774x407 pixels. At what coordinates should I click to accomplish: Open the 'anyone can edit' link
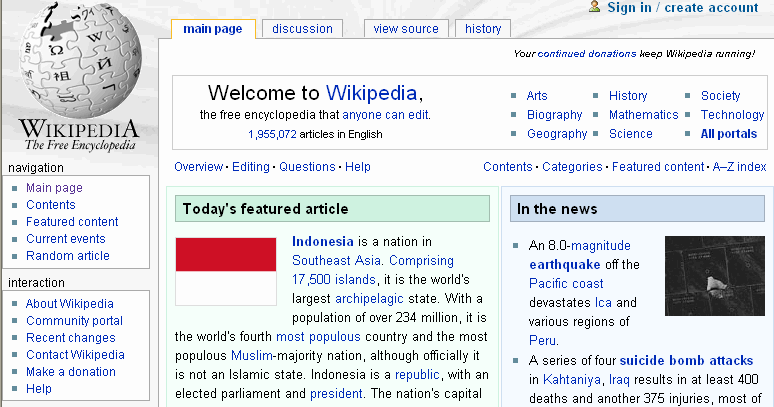[385, 115]
